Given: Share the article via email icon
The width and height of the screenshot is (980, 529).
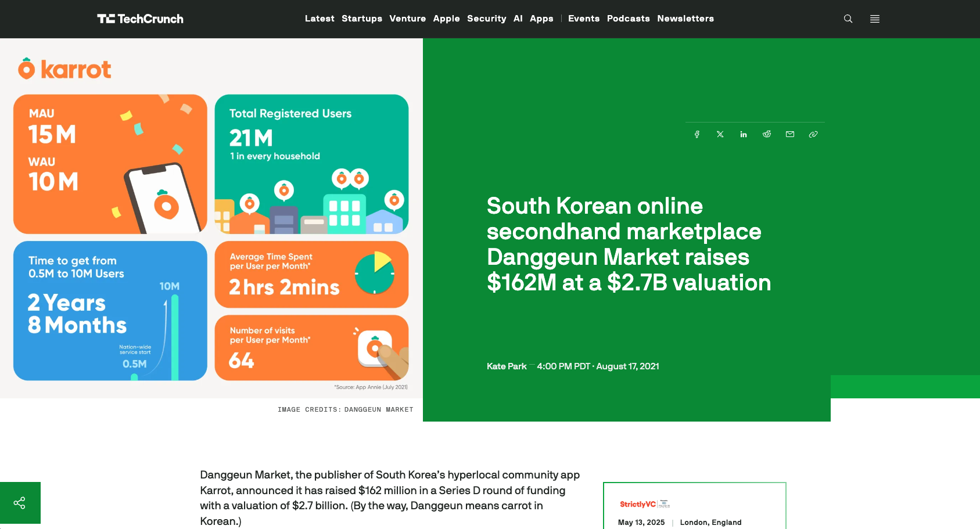Looking at the screenshot, I should pos(790,134).
